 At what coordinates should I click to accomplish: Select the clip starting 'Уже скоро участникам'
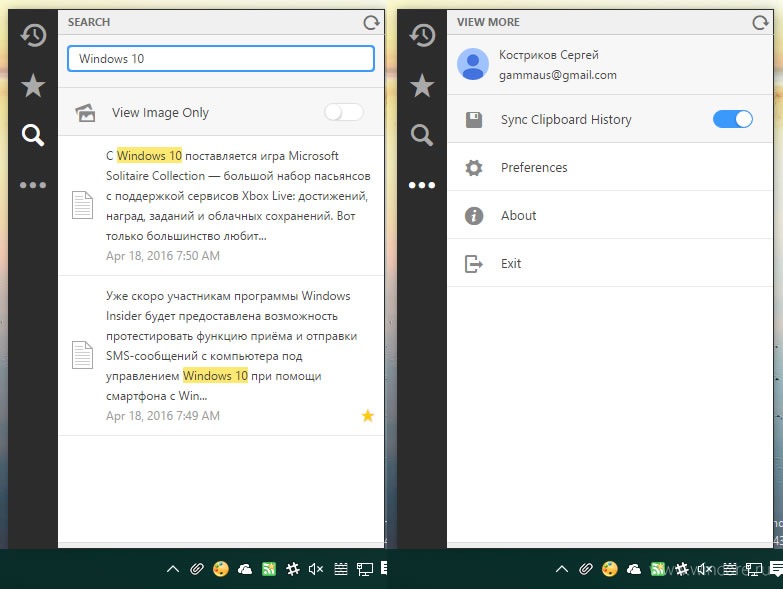click(221, 355)
